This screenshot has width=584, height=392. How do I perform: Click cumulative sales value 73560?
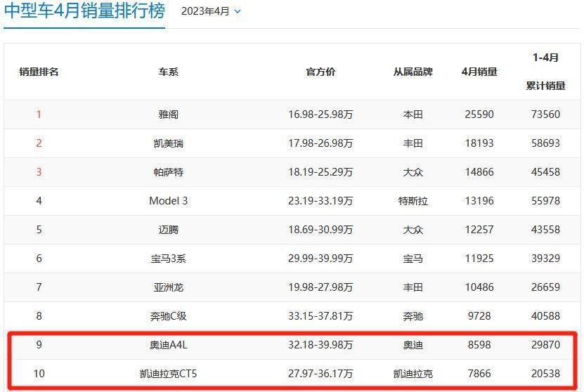[545, 115]
